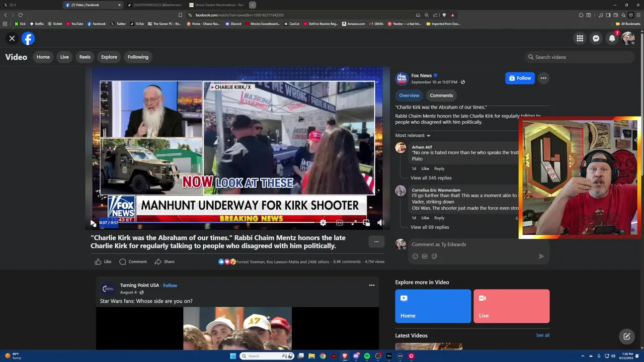Click the Search videos field
644x362 pixels.
pos(579,57)
